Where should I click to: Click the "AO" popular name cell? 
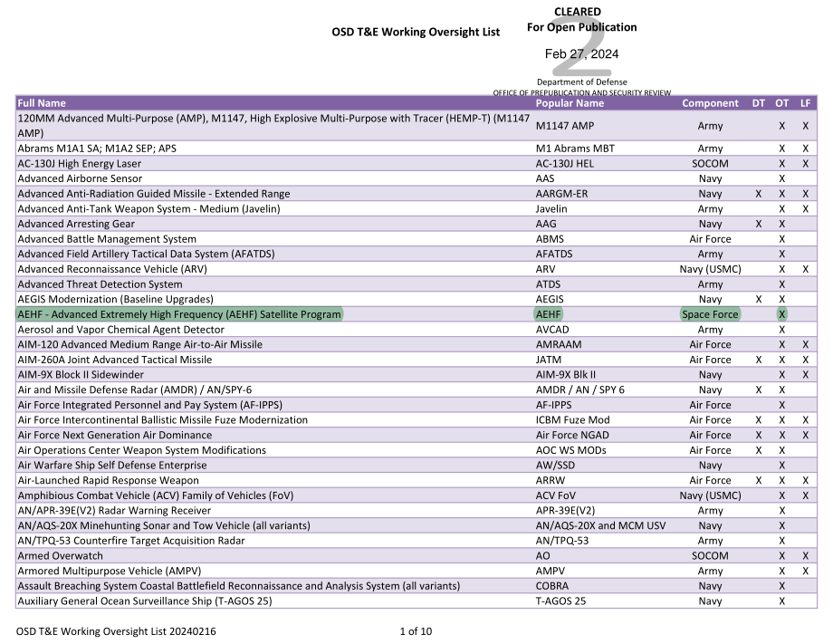pyautogui.click(x=543, y=556)
